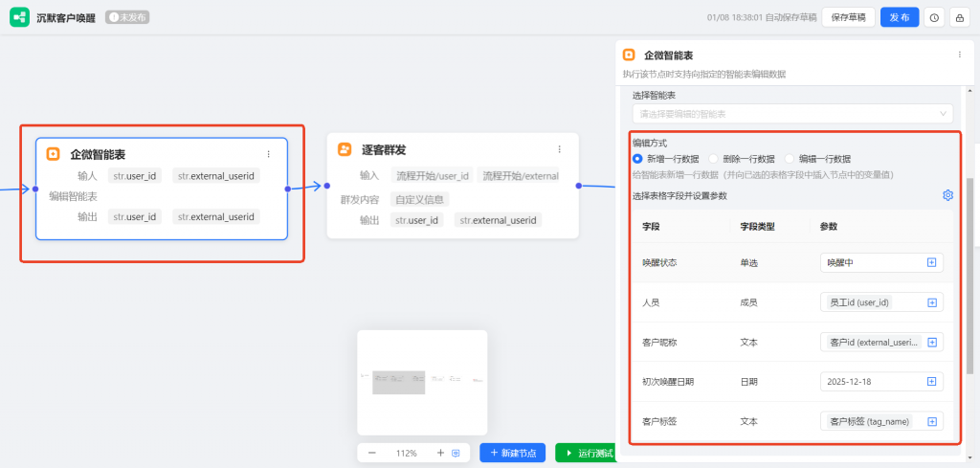Click the 字段 column header
Image resolution: width=980 pixels, height=468 pixels.
tap(651, 226)
